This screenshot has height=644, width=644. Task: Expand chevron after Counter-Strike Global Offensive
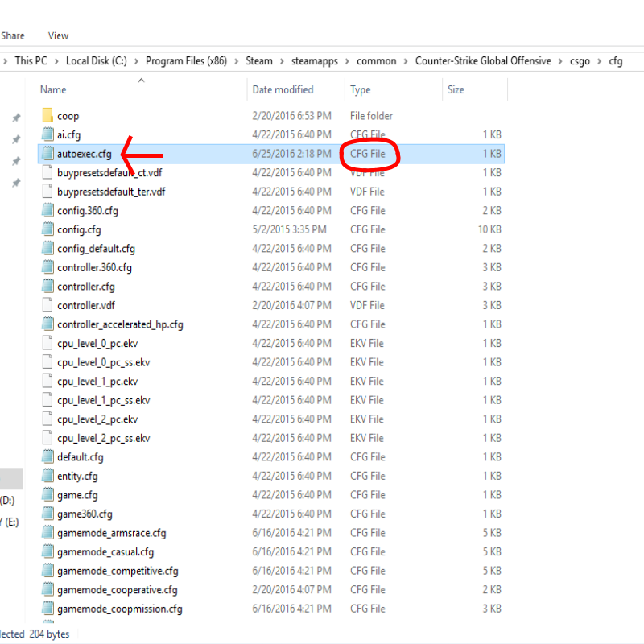(560, 61)
